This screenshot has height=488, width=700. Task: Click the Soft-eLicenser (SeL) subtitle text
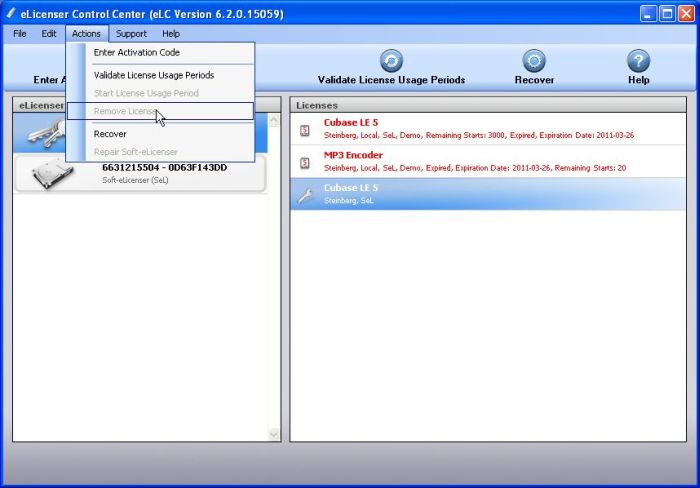[135, 180]
